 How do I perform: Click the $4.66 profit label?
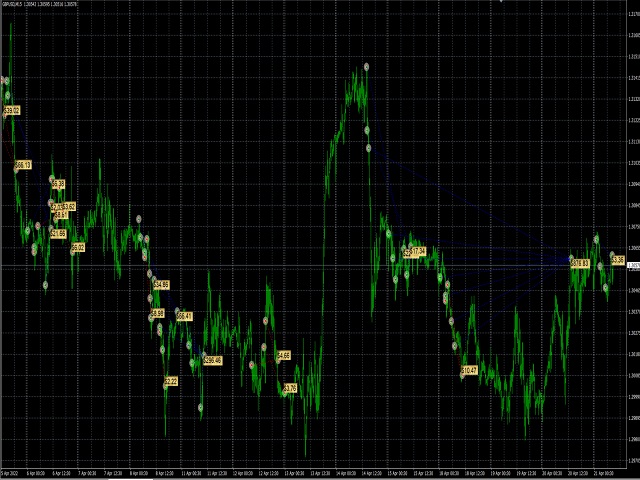pyautogui.click(x=284, y=356)
